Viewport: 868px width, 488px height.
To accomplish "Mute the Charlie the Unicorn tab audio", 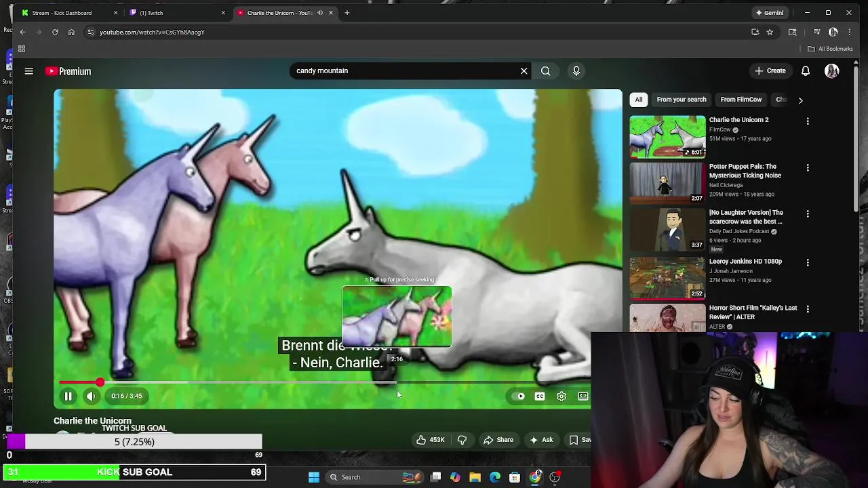I will coord(320,13).
